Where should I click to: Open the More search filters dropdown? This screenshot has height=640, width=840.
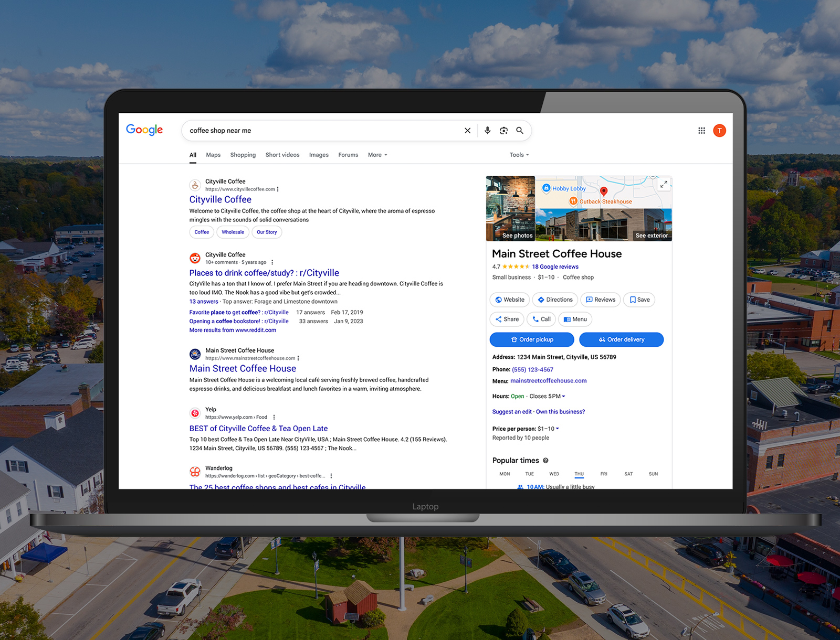(377, 155)
